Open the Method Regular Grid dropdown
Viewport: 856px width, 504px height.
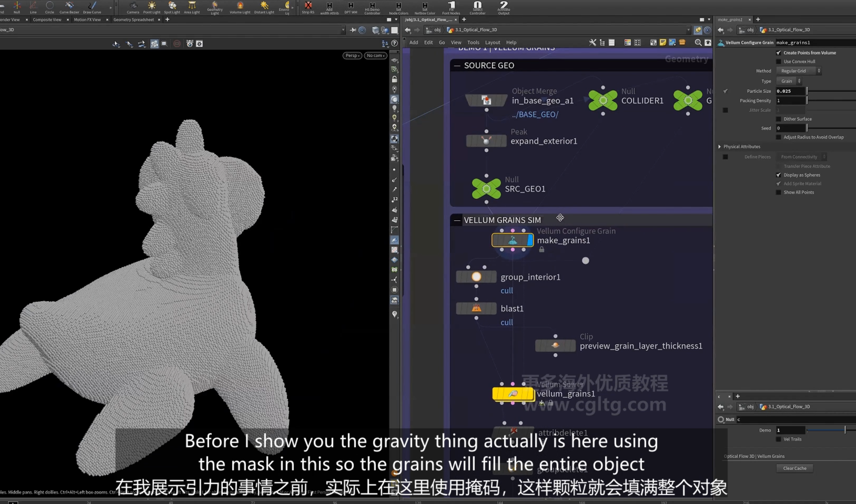799,71
